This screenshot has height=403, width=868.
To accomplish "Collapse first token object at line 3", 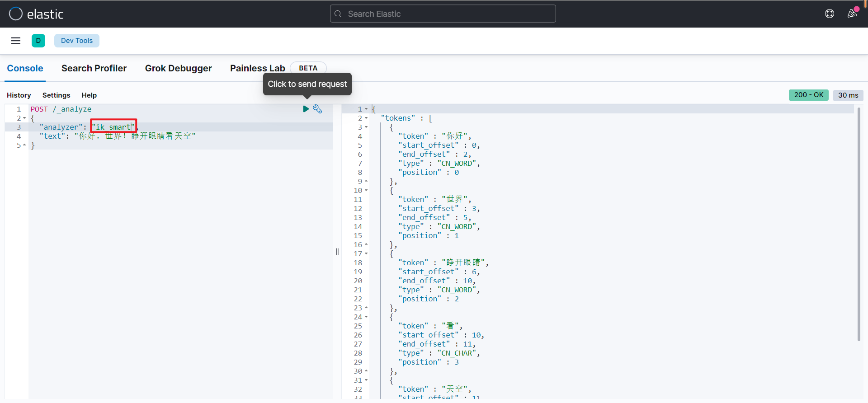I will point(366,127).
